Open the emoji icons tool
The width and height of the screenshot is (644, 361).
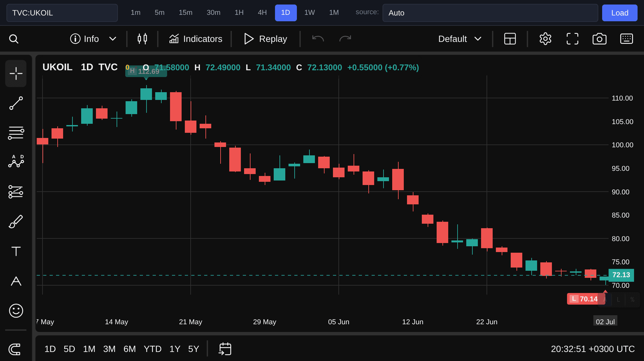pos(16,311)
